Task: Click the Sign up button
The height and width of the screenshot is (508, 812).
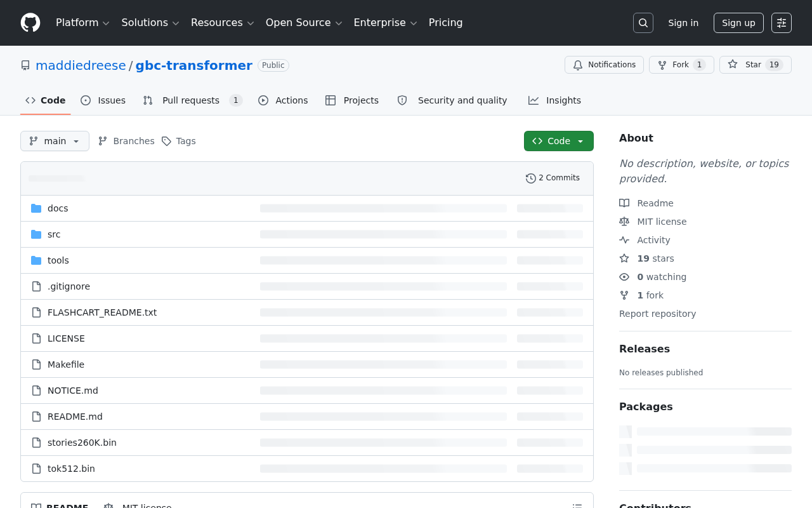Action: coord(738,23)
